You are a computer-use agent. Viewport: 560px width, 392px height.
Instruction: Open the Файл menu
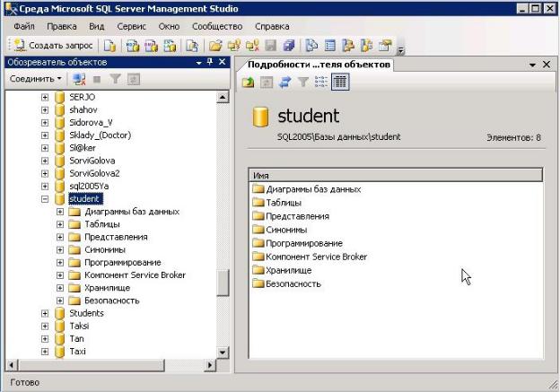[x=24, y=26]
